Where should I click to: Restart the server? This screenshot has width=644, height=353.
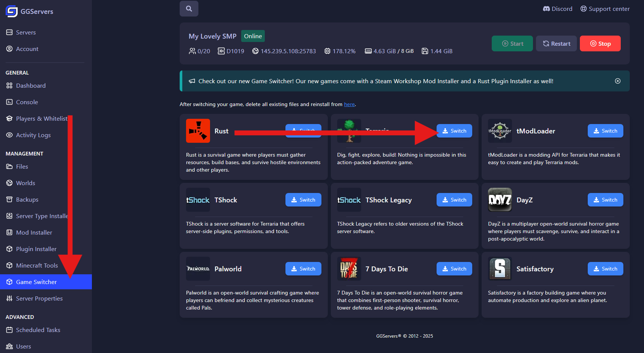pos(556,43)
